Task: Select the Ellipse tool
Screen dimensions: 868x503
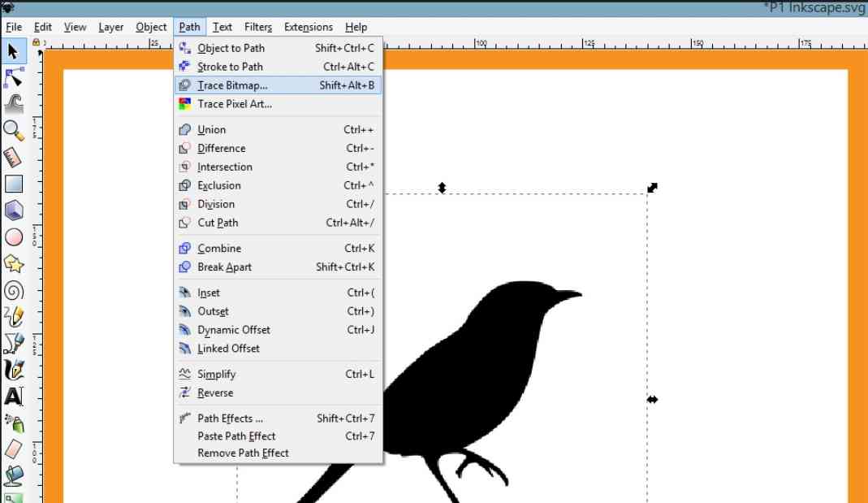Action: click(12, 237)
